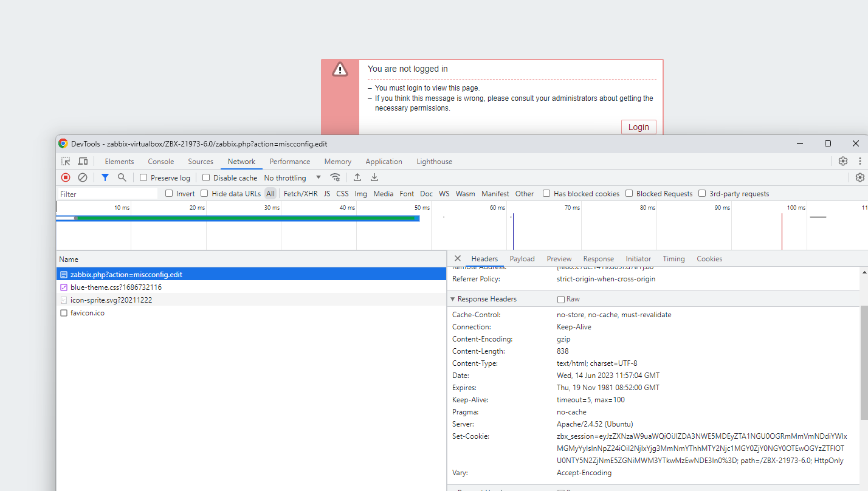Open Network panel settings gear
This screenshot has width=868, height=491.
[860, 177]
